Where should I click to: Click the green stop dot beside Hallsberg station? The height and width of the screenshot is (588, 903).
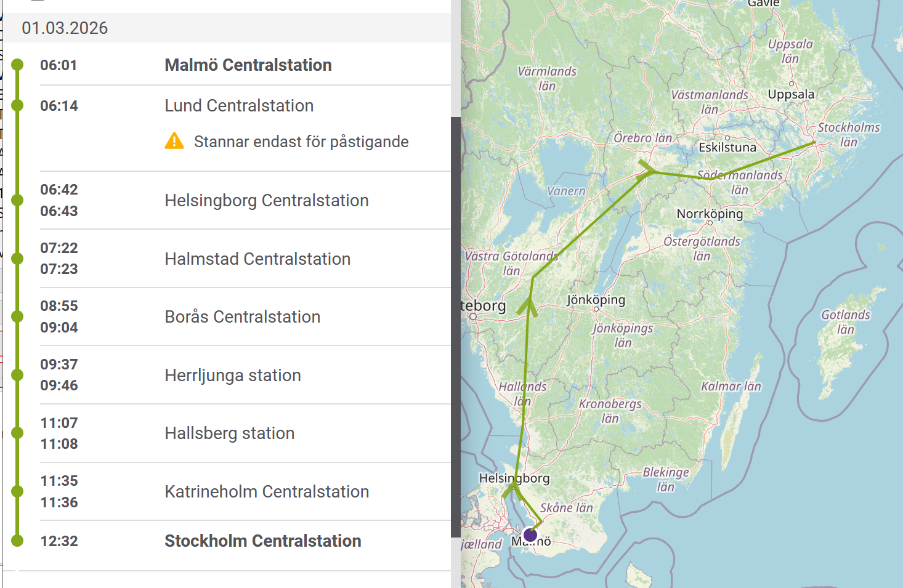[x=17, y=433]
